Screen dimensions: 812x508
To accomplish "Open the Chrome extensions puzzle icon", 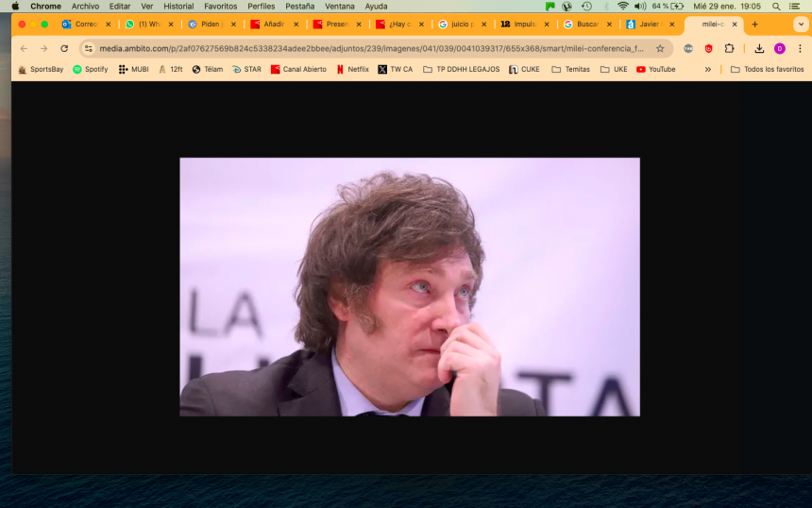I will [729, 48].
